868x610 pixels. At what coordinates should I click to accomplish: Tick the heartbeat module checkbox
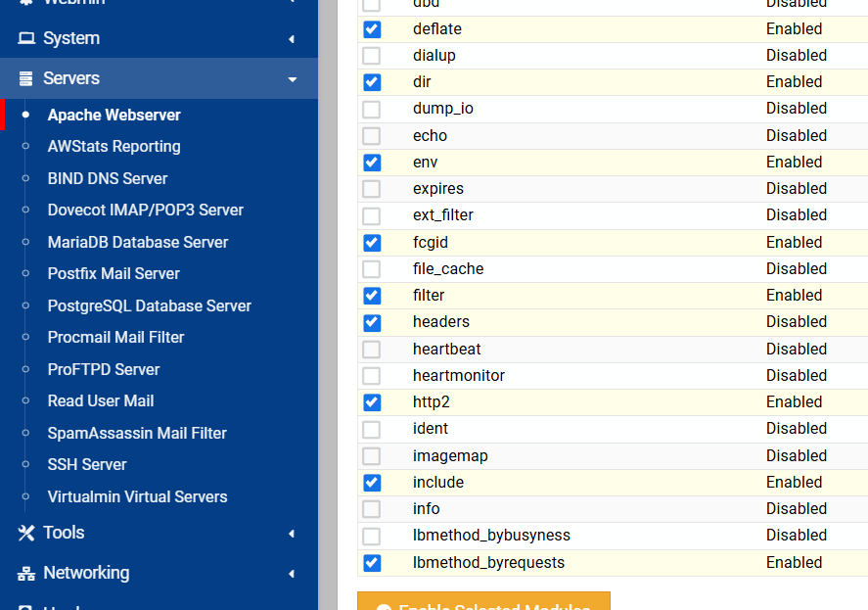(x=372, y=350)
